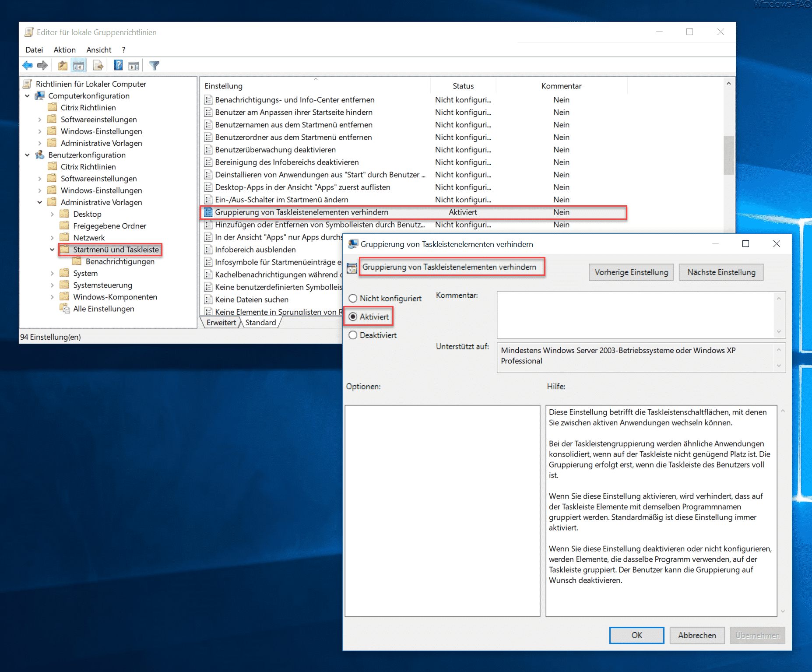Expand Windows-Einstellungen under Benutzerkonfiguration
This screenshot has width=812, height=672.
point(40,190)
